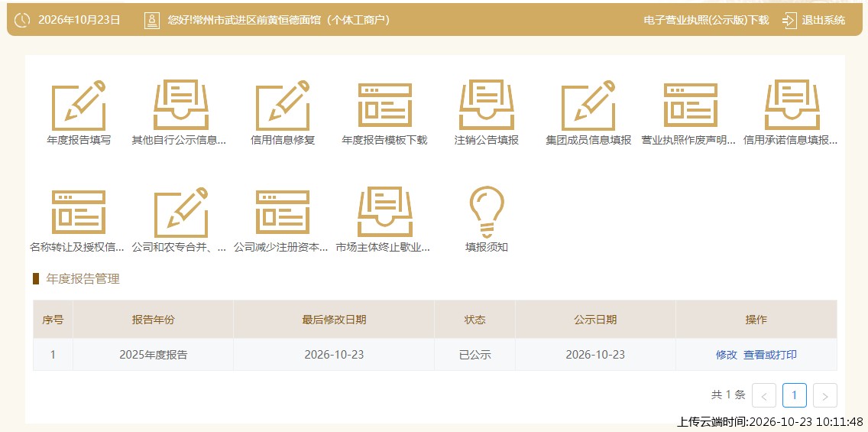868x432 pixels.
Task: Click 修改 for the 2025年度报告 row
Action: [x=727, y=355]
